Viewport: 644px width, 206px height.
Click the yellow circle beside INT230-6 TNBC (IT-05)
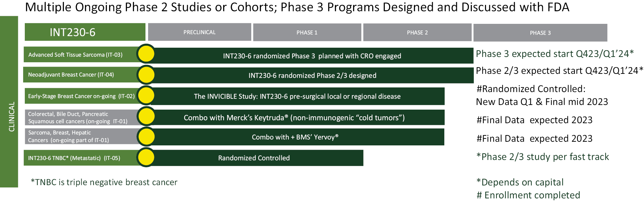[146, 157]
